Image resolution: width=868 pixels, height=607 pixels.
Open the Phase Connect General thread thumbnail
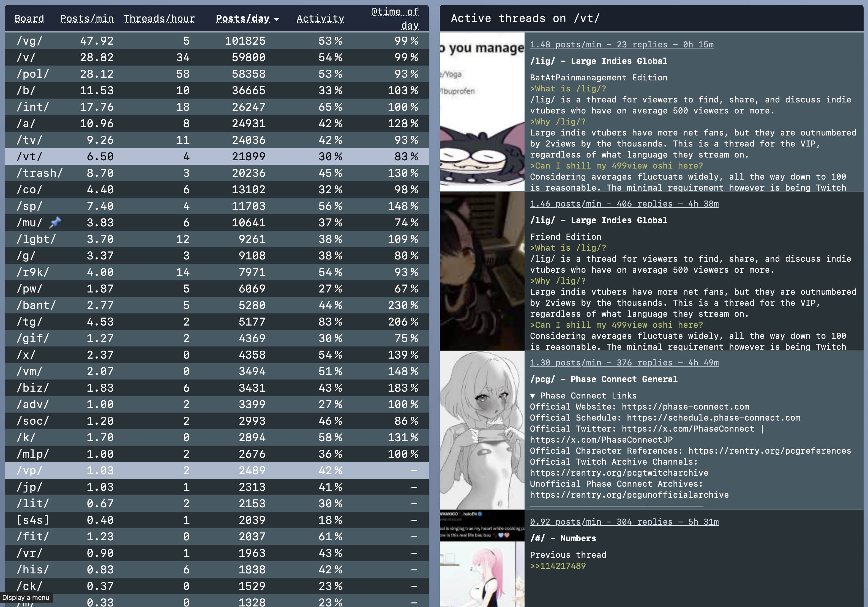click(482, 430)
